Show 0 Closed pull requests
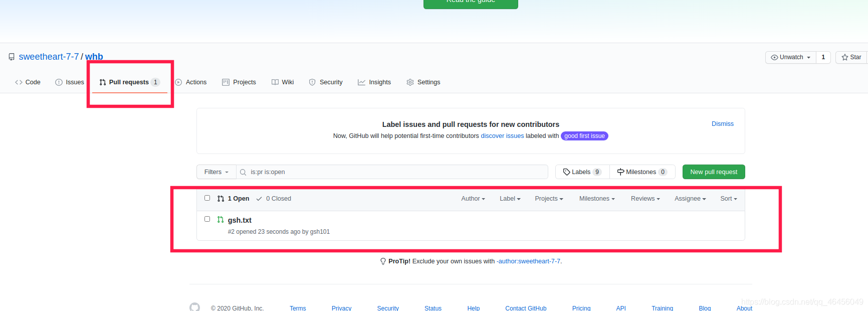The height and width of the screenshot is (311, 868). (x=274, y=199)
